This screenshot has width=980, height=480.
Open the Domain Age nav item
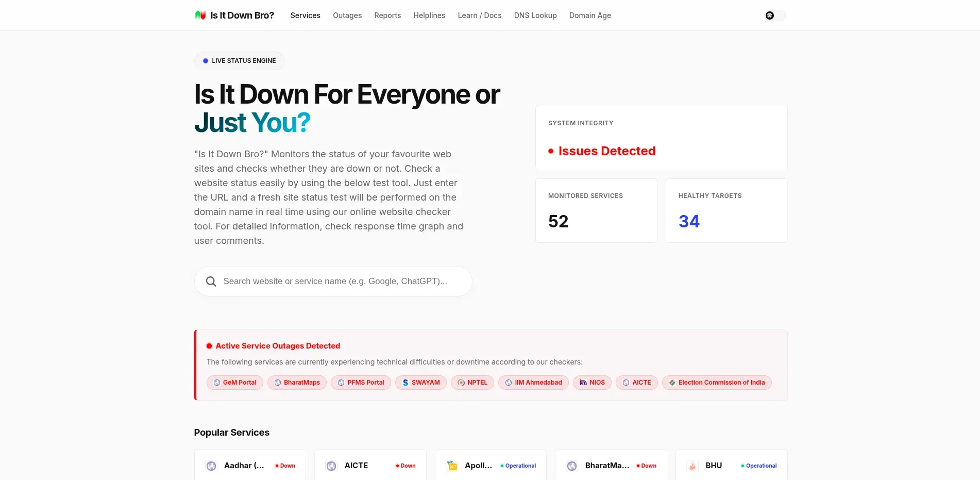click(590, 15)
